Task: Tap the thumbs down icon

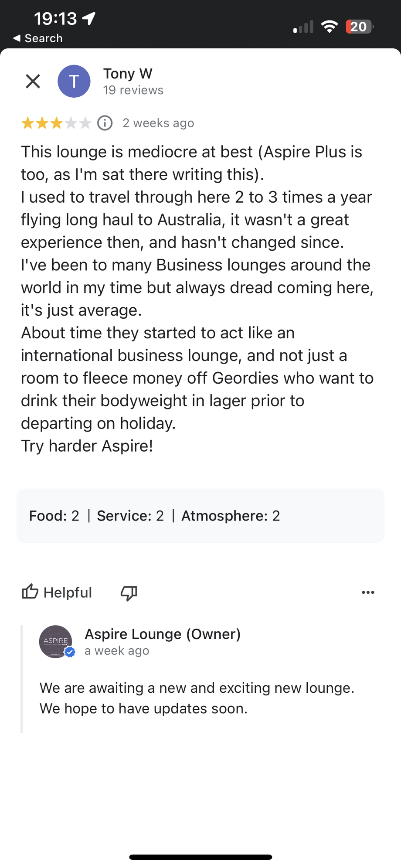Action: pos(129,592)
